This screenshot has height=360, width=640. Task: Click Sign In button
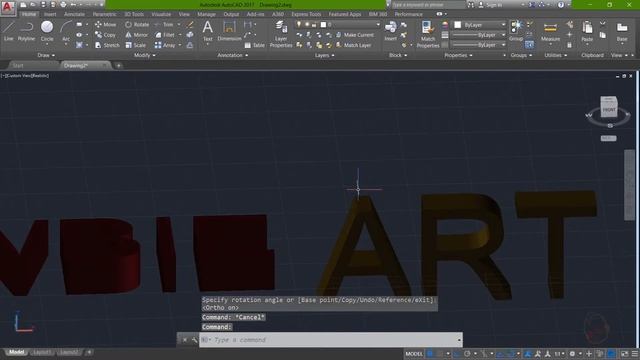pos(491,5)
